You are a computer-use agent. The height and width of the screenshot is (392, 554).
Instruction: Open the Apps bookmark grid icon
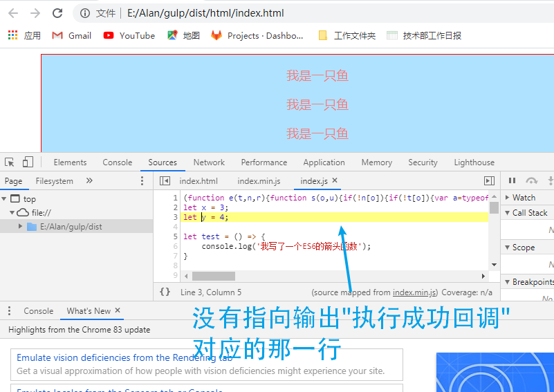tap(12, 35)
